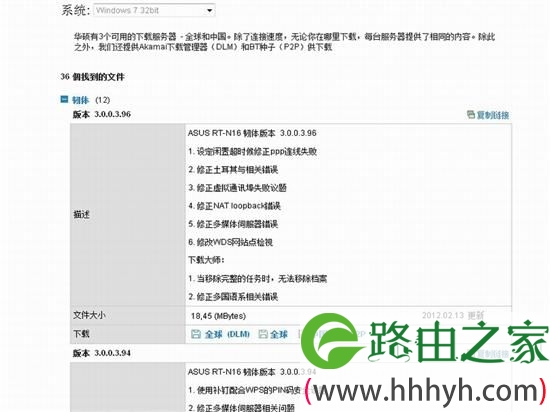Image resolution: width=550 pixels, height=412 pixels.
Task: Click the 36 個找到的文件 results heading
Action: tap(92, 77)
